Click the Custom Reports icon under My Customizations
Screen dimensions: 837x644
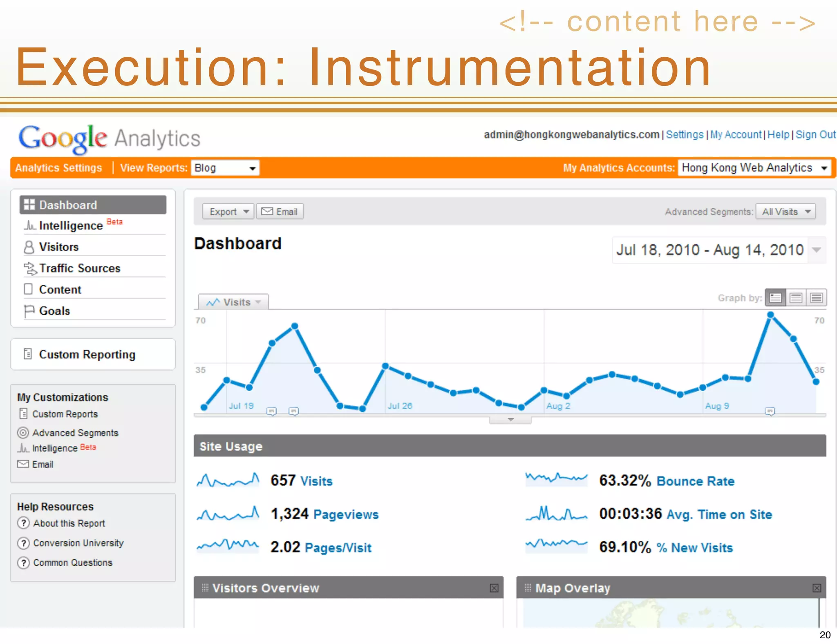[23, 414]
